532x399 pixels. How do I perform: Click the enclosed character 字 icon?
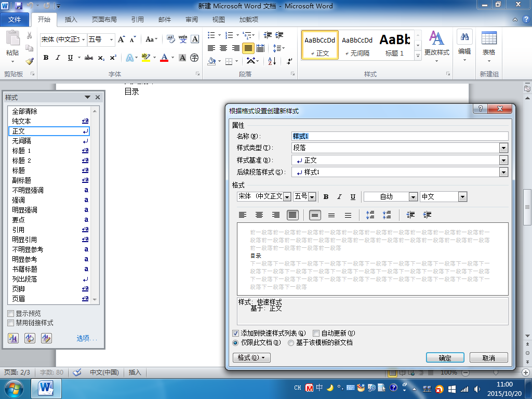point(194,58)
